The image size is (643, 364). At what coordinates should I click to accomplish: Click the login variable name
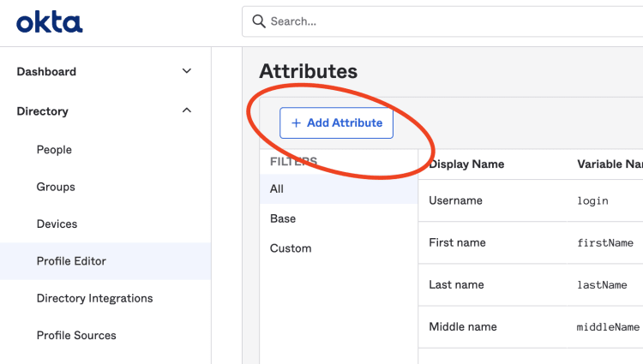592,201
